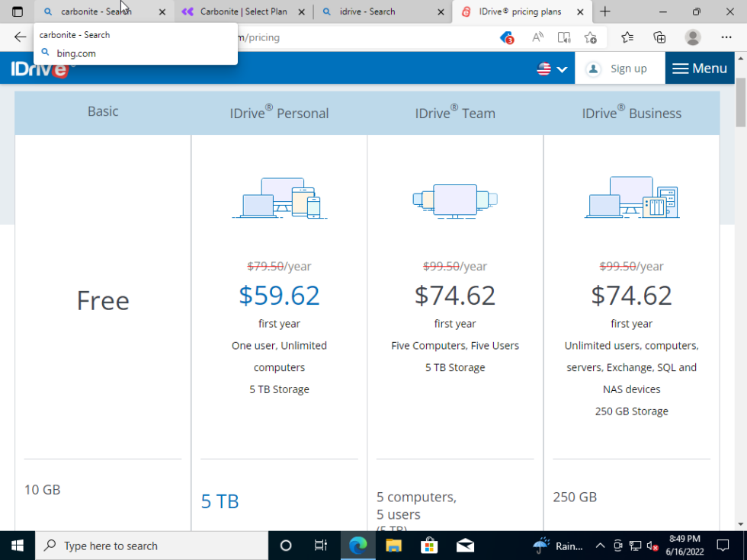The image size is (747, 560).
Task: Add this page to favorites
Action: (x=590, y=37)
